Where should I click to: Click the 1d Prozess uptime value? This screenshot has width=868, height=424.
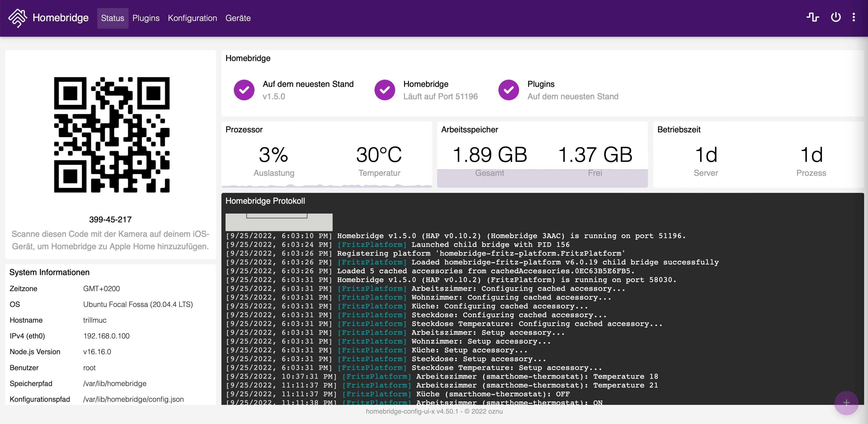tap(811, 155)
